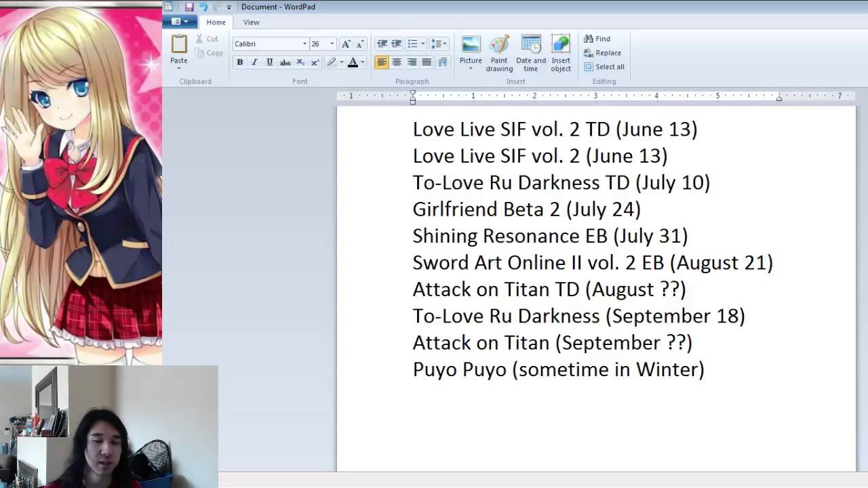Align text left
This screenshot has width=868, height=488.
pos(382,62)
